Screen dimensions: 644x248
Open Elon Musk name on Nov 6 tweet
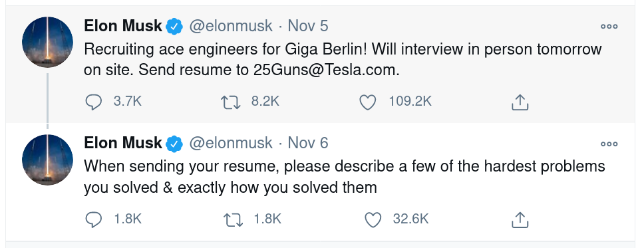point(123,143)
